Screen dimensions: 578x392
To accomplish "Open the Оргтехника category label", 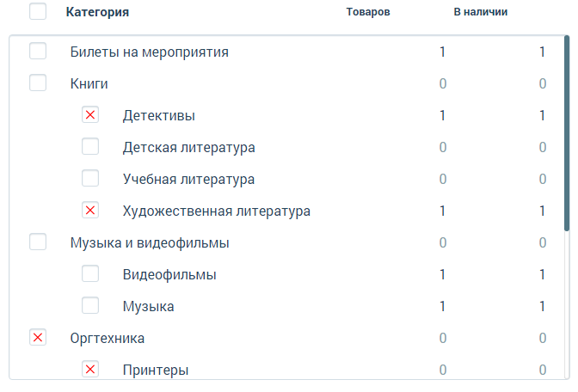I will pyautogui.click(x=107, y=338).
